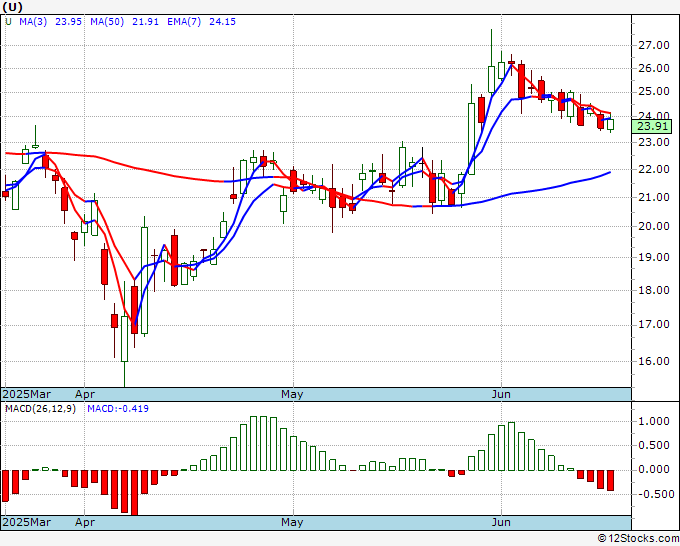The height and width of the screenshot is (546, 680).
Task: Click the 0.000 MACD axis label
Action: tap(653, 469)
